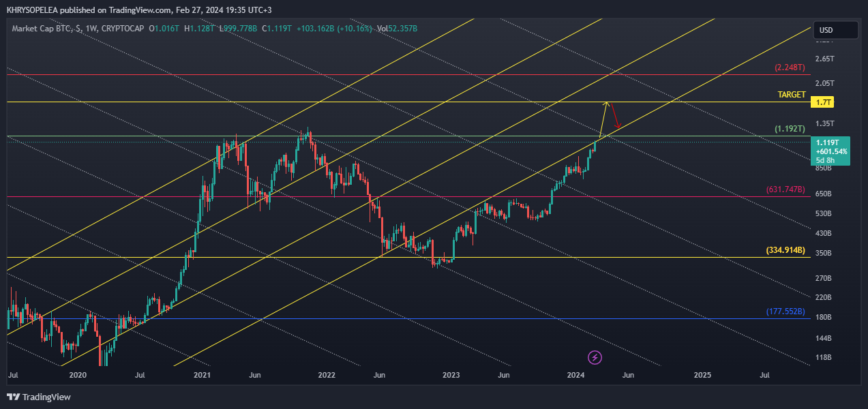Click the purple lightning bolt icon

pyautogui.click(x=595, y=357)
